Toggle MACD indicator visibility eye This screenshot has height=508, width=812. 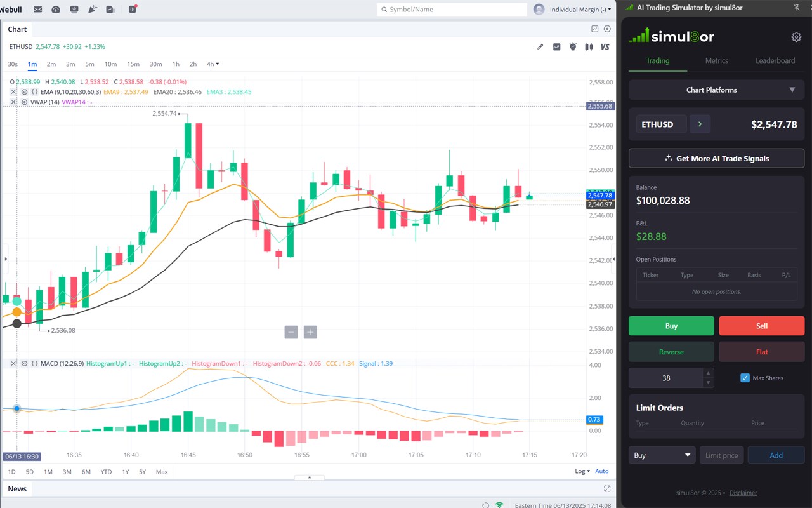tap(24, 364)
